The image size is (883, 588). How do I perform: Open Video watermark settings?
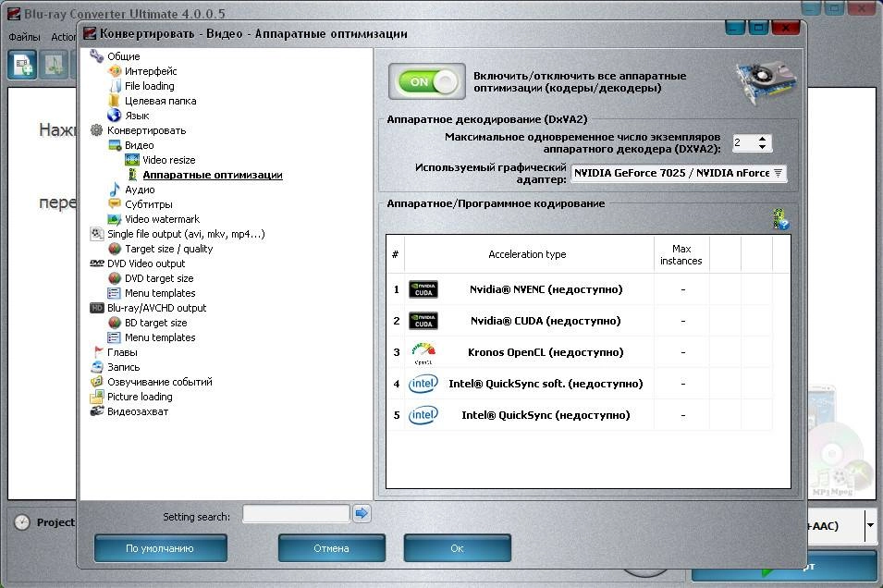(x=162, y=219)
